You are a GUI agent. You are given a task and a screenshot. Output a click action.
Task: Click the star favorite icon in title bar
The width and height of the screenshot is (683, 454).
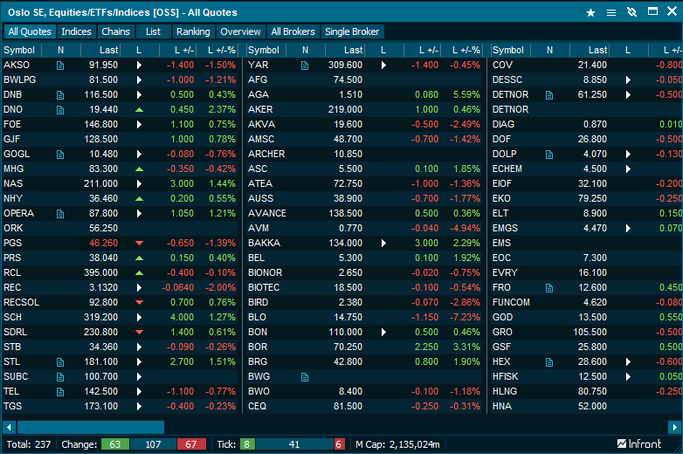coord(591,13)
